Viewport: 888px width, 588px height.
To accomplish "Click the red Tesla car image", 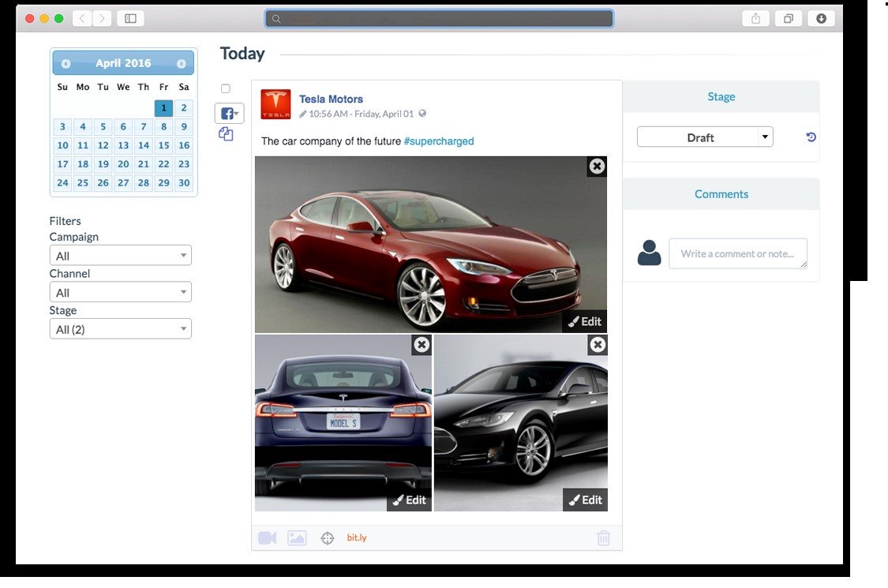I will [x=430, y=245].
